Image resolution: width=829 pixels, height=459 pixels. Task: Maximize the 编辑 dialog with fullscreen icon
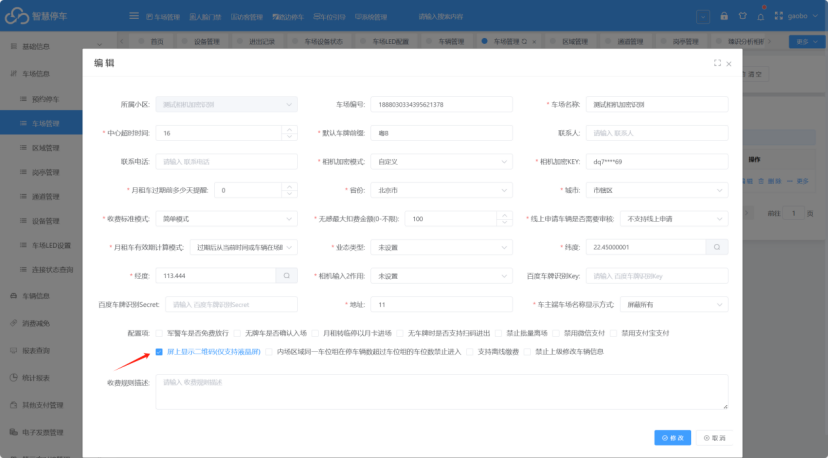pyautogui.click(x=717, y=63)
